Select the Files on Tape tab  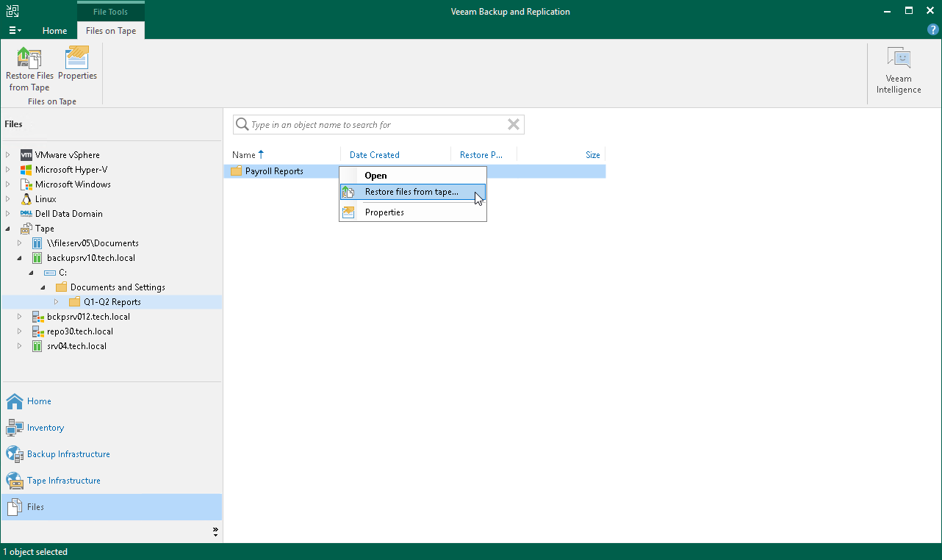(111, 31)
